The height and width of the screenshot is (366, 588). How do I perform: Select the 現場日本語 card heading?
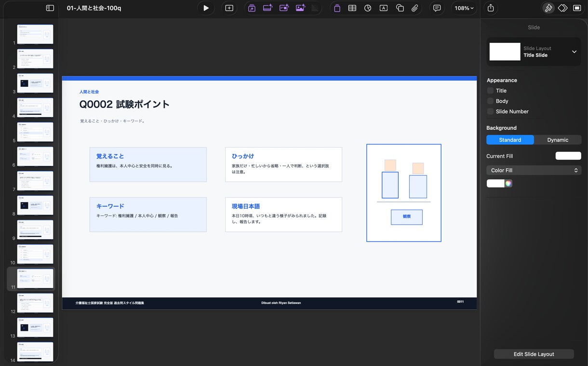click(246, 206)
